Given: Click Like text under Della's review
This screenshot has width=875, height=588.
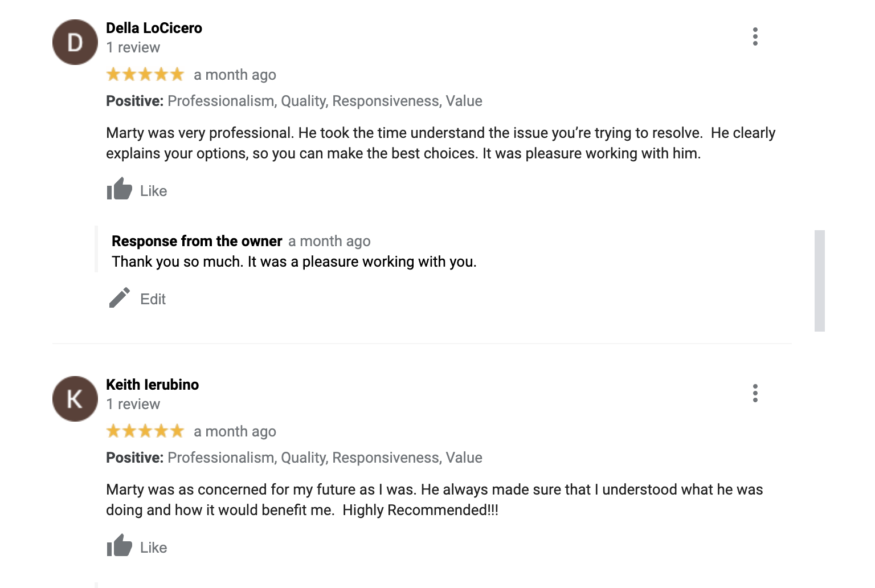Looking at the screenshot, I should point(153,191).
